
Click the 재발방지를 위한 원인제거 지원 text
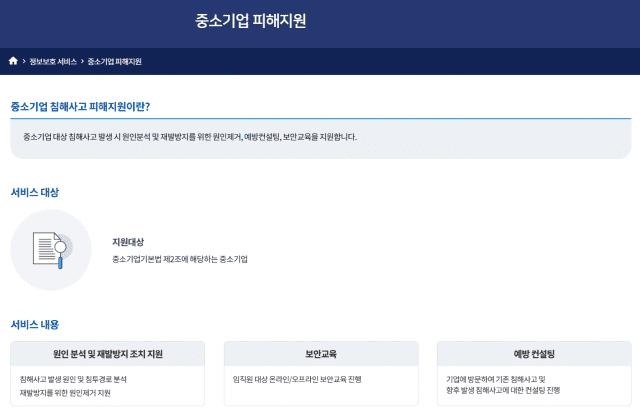[x=65, y=393]
